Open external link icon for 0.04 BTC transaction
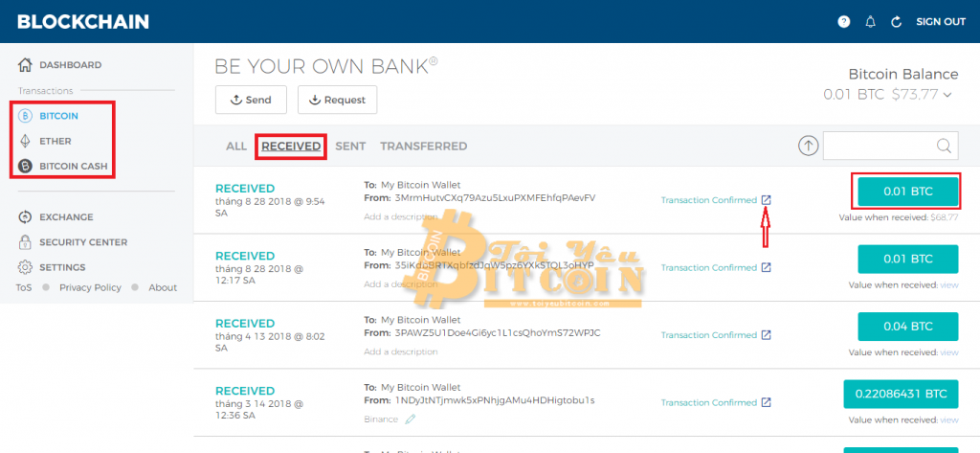 766,335
